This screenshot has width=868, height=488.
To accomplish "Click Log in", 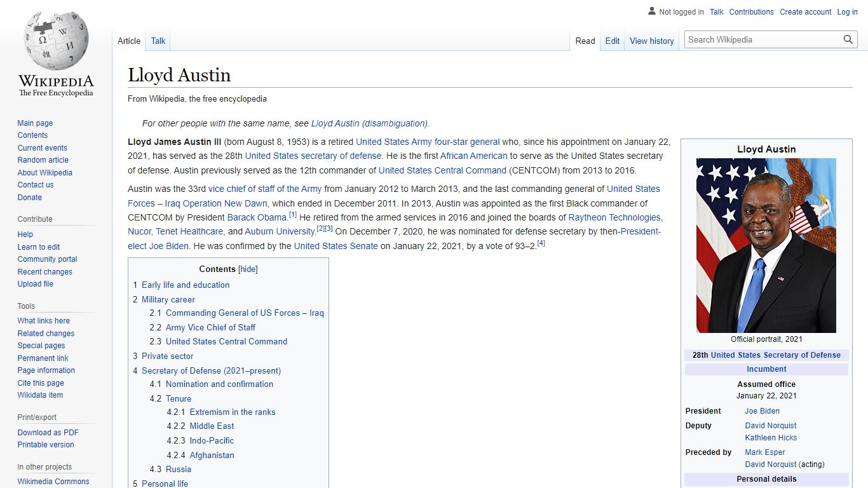I will (x=847, y=12).
